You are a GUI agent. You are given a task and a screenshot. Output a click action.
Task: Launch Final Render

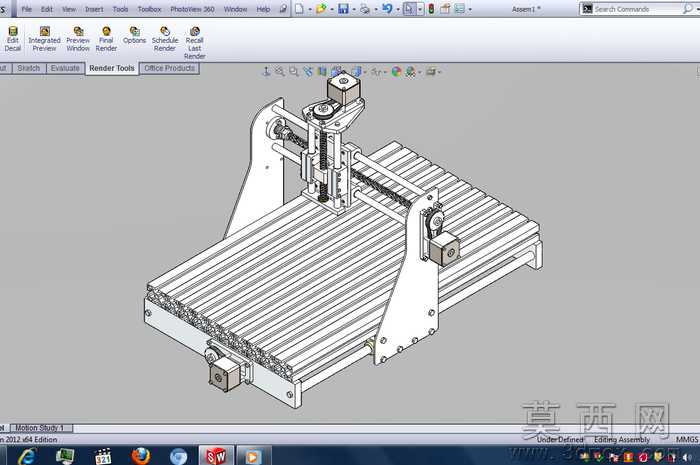(106, 39)
